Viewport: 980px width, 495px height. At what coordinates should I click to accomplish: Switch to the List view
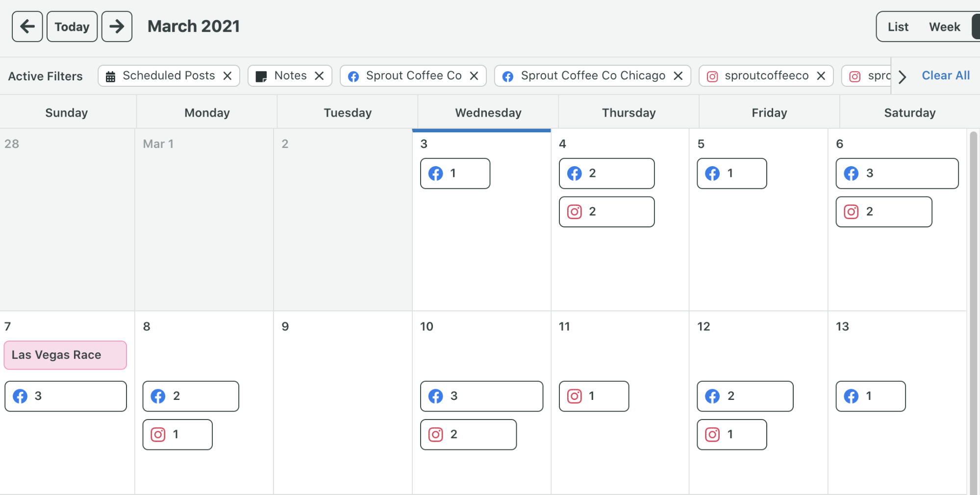[x=897, y=26]
